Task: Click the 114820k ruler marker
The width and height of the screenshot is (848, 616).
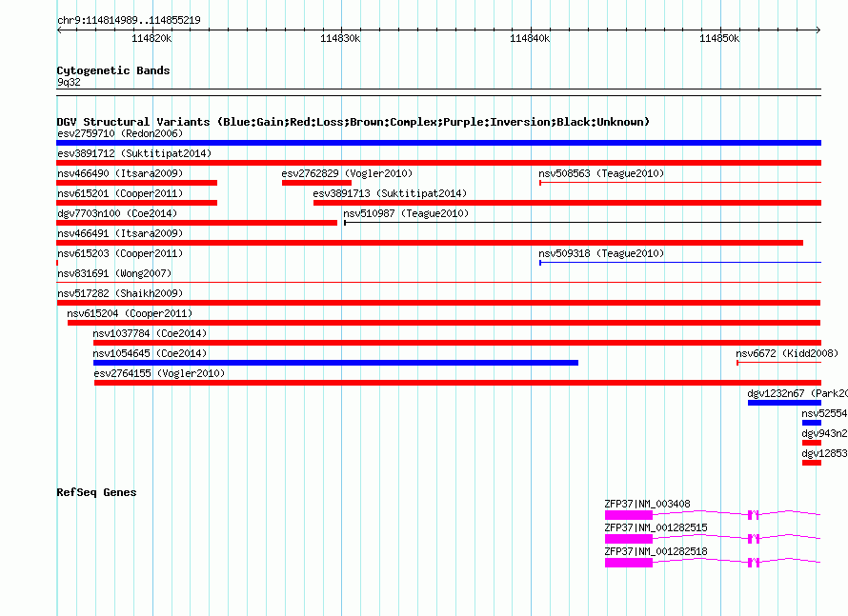Action: (x=151, y=38)
